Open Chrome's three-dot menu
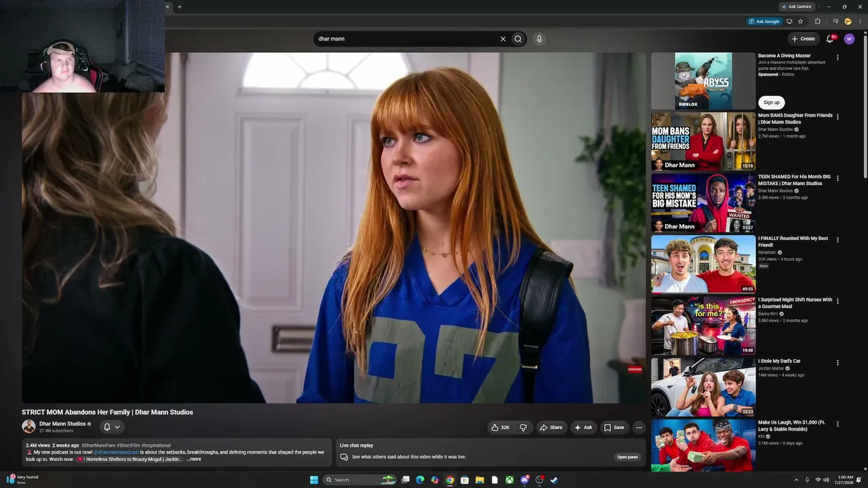Viewport: 868px width, 488px height. 860,21
